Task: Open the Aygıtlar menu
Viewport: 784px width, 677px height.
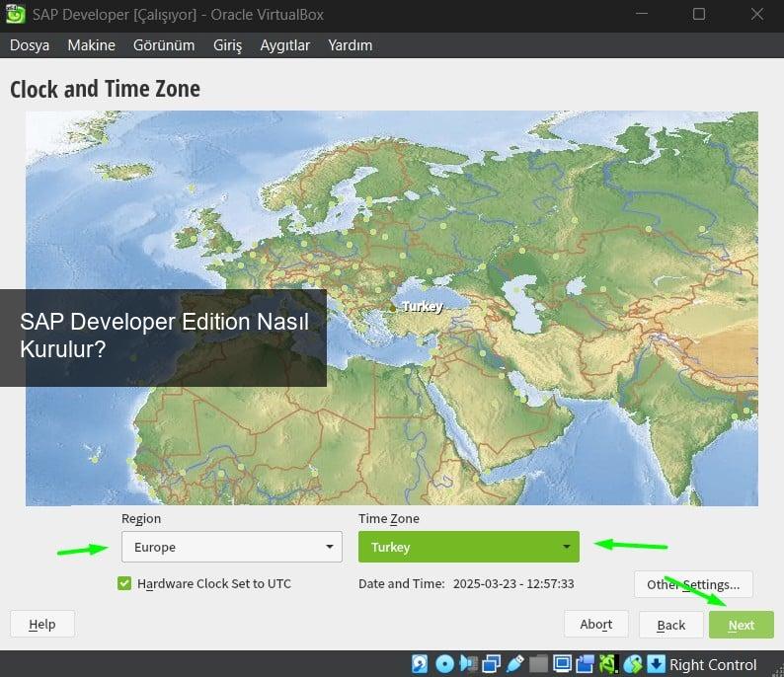Action: [284, 45]
